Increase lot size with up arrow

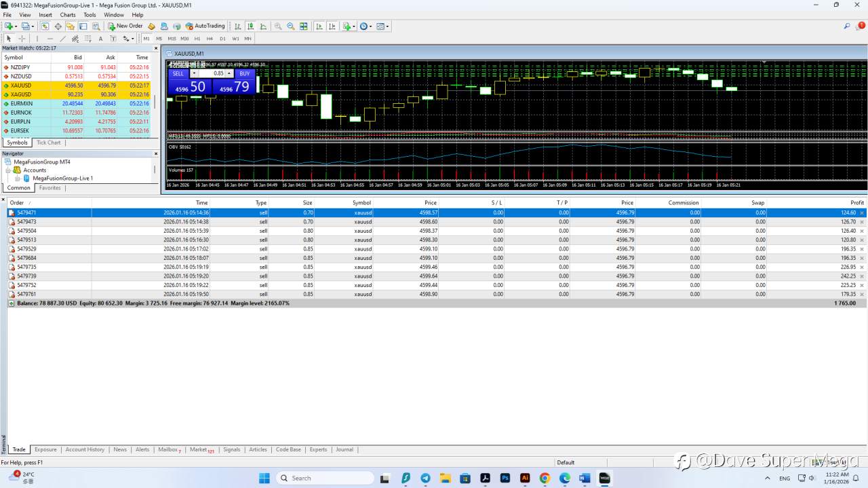(229, 73)
